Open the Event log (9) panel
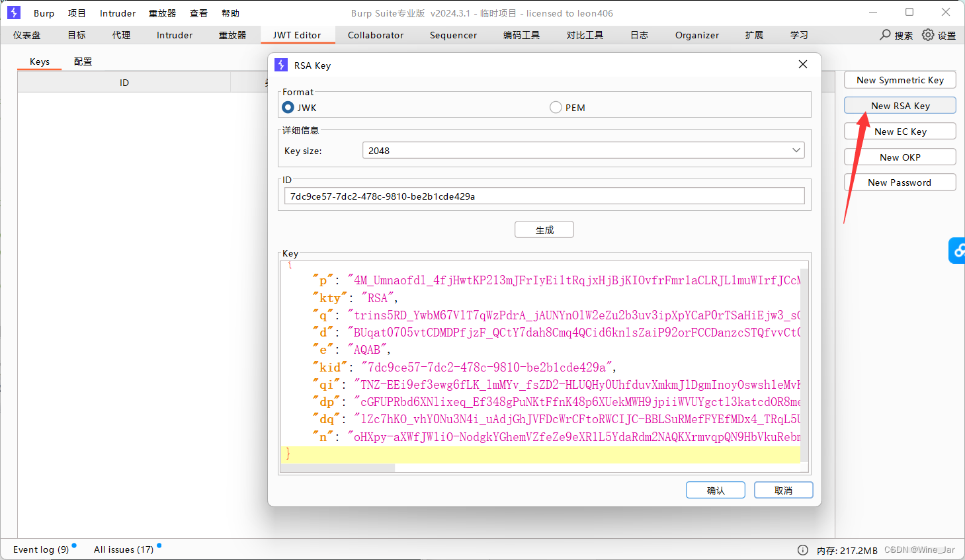The image size is (965, 560). tap(41, 549)
